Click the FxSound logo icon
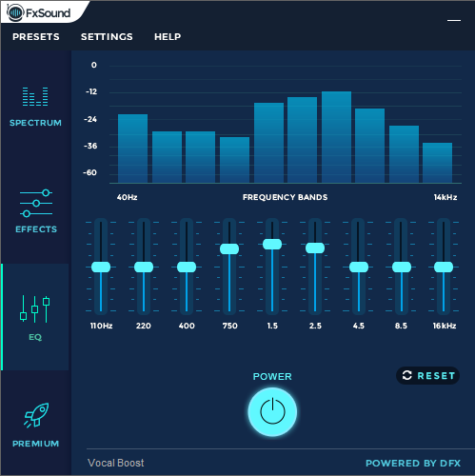The height and width of the screenshot is (476, 475). (15, 13)
